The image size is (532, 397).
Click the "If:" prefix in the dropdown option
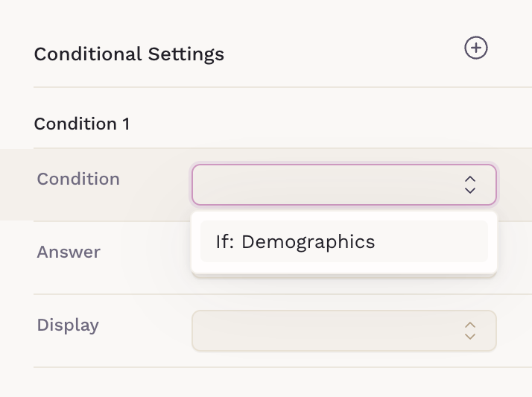[x=225, y=241]
